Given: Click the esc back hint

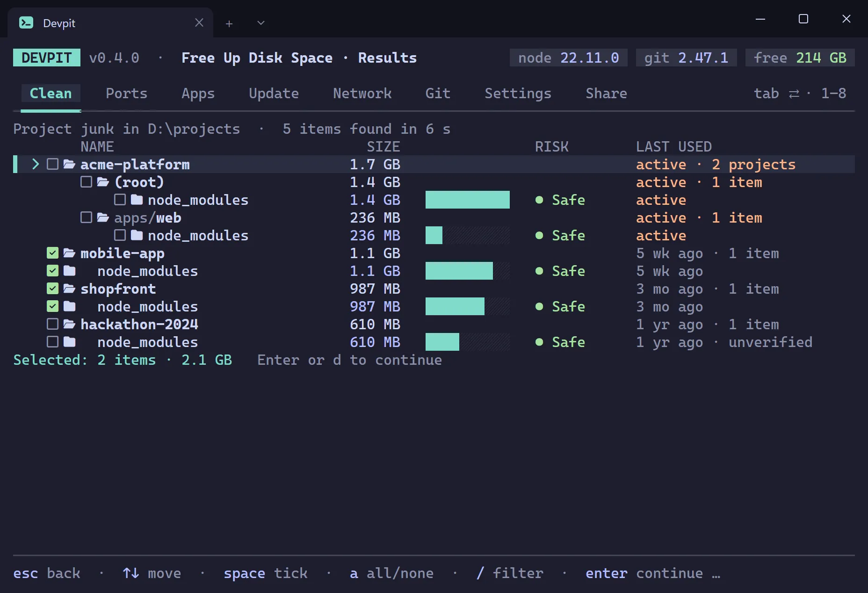Looking at the screenshot, I should (47, 573).
